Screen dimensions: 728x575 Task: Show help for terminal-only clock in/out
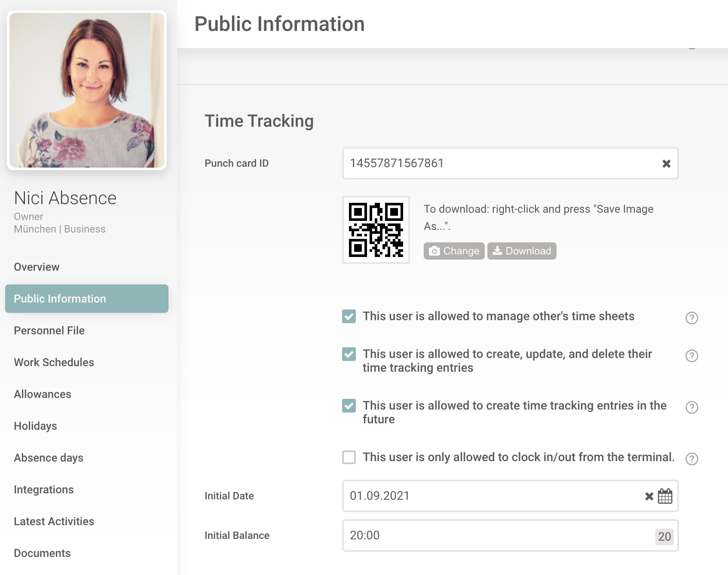[691, 459]
